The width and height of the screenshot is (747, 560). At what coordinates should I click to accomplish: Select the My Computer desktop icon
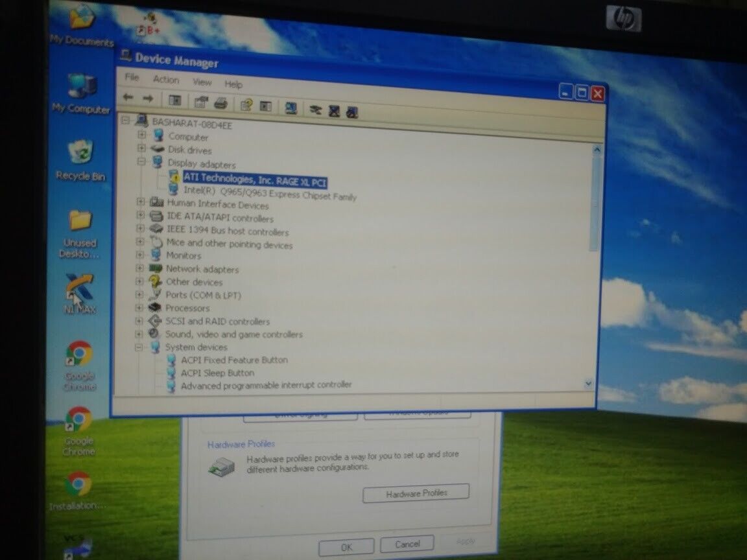pyautogui.click(x=81, y=93)
